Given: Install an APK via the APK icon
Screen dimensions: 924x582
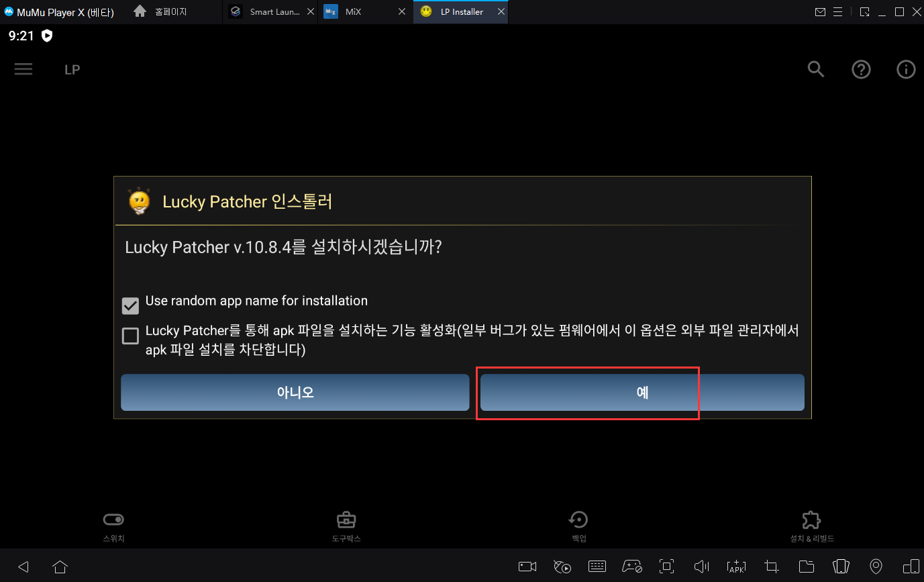Looking at the screenshot, I should [x=736, y=567].
